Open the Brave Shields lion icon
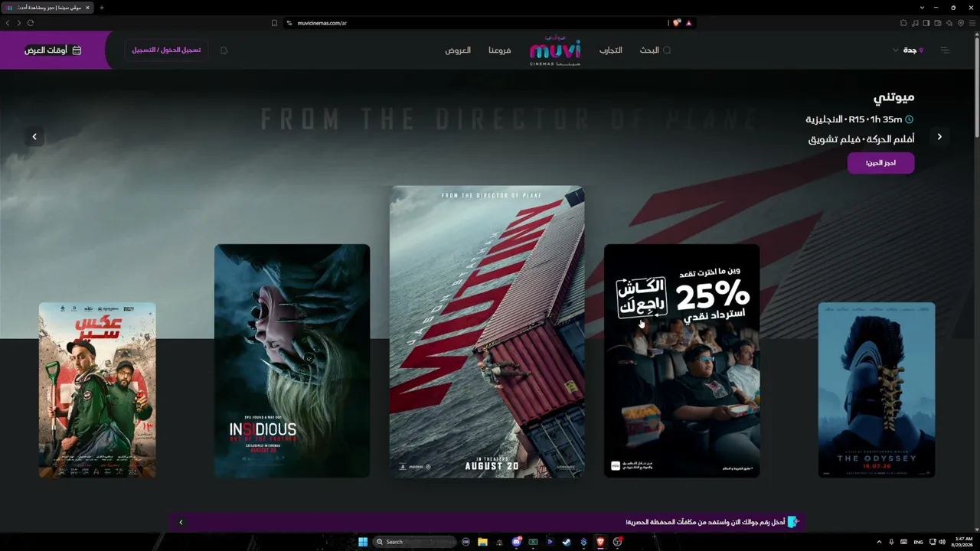 point(677,23)
